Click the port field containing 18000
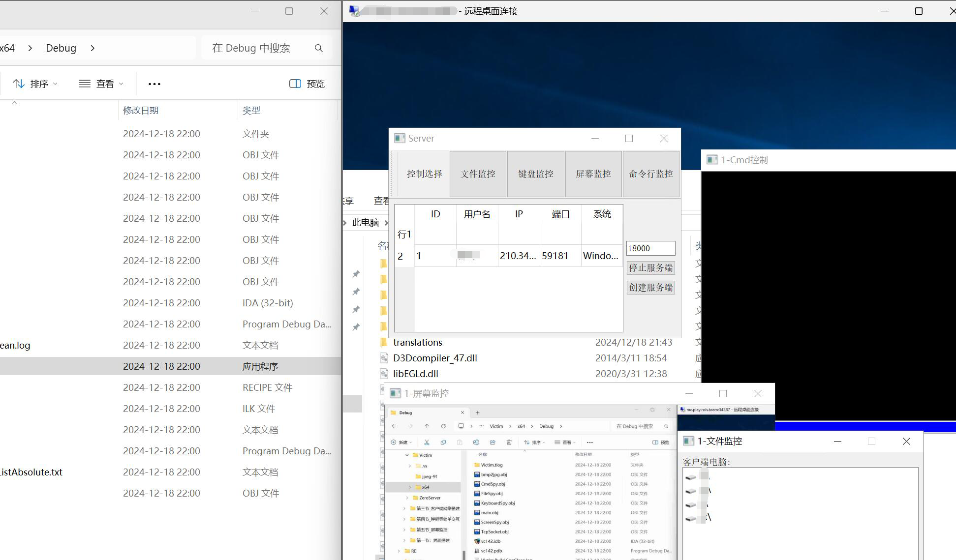 (x=650, y=248)
